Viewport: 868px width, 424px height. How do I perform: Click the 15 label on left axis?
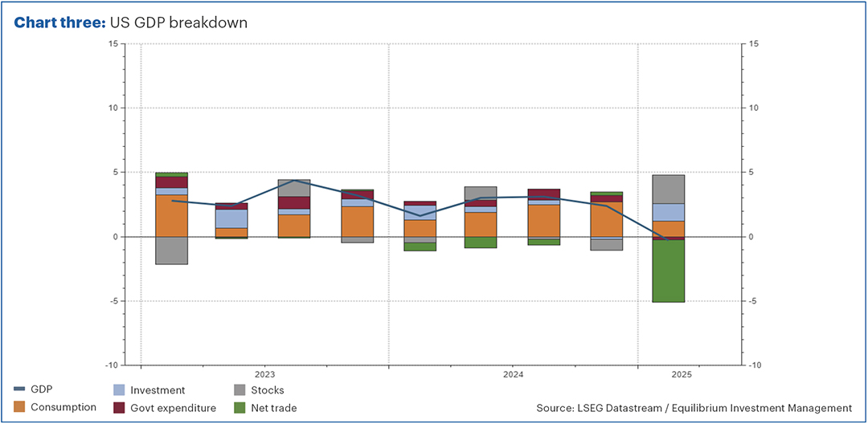pyautogui.click(x=114, y=43)
